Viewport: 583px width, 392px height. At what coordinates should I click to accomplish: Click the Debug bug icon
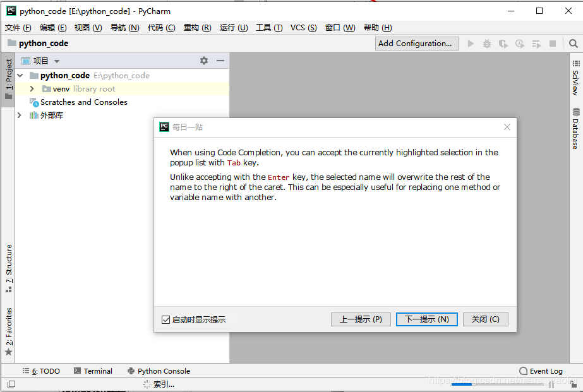[487, 44]
